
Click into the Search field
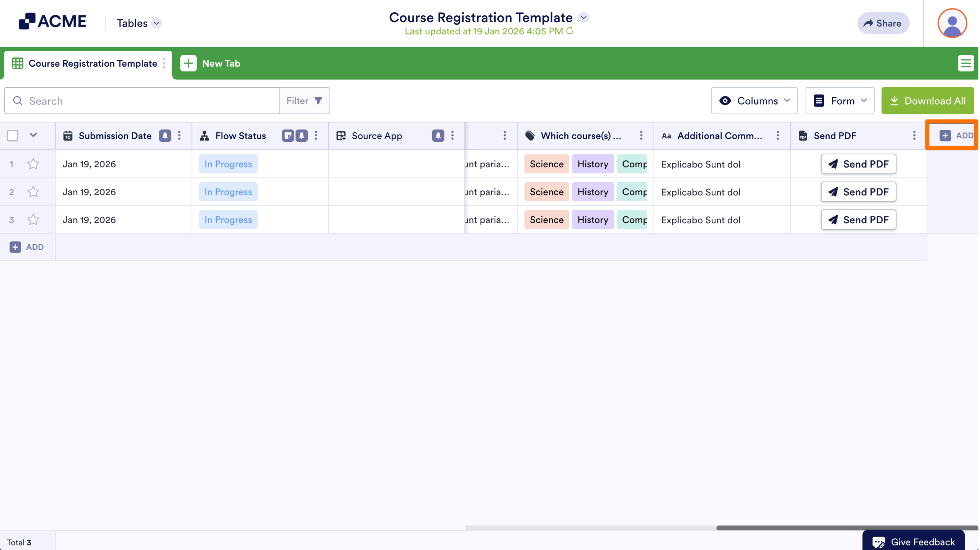(x=115, y=101)
